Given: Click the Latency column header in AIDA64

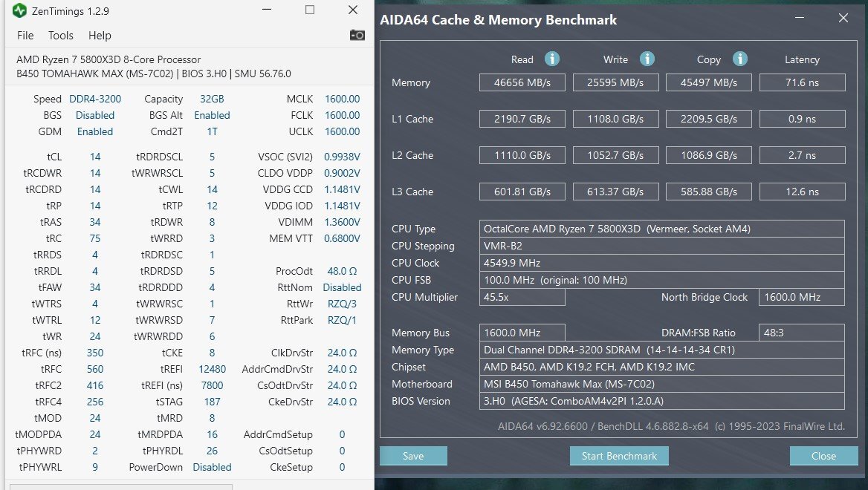Looking at the screenshot, I should pyautogui.click(x=802, y=59).
